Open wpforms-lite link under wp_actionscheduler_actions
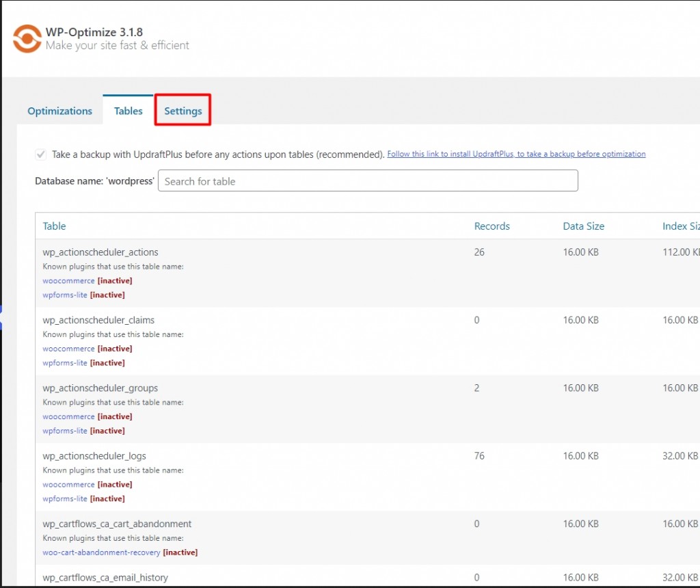The height and width of the screenshot is (588, 700). pyautogui.click(x=65, y=295)
